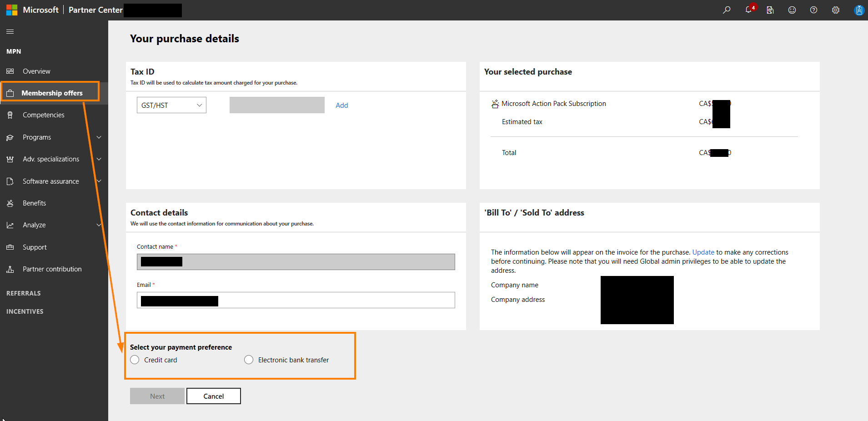Click the Contact name field
Image resolution: width=868 pixels, height=421 pixels.
point(296,262)
